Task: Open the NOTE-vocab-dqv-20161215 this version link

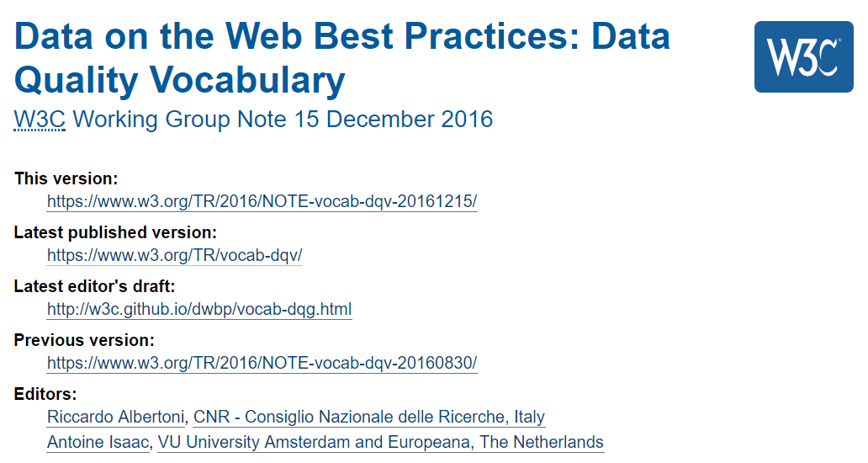Action: pyautogui.click(x=262, y=201)
